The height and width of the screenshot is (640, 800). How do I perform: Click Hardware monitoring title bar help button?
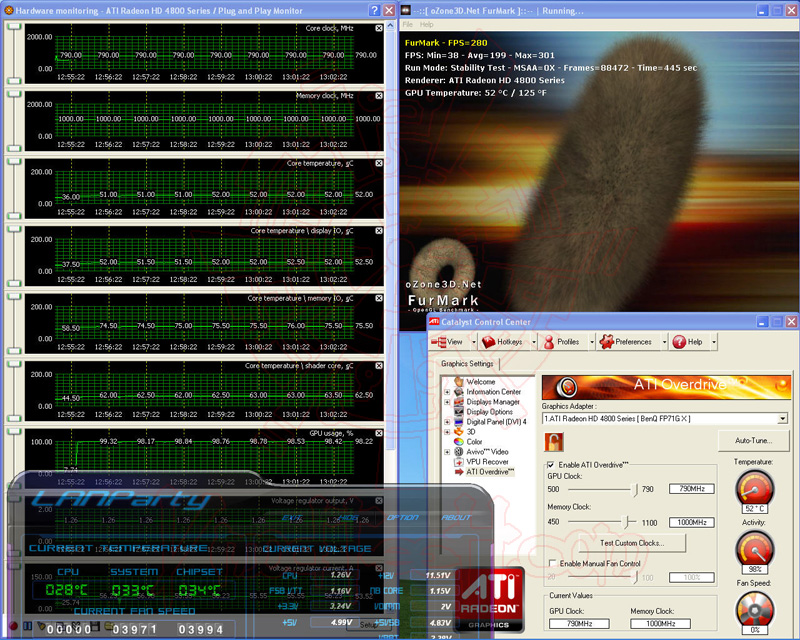coord(374,10)
